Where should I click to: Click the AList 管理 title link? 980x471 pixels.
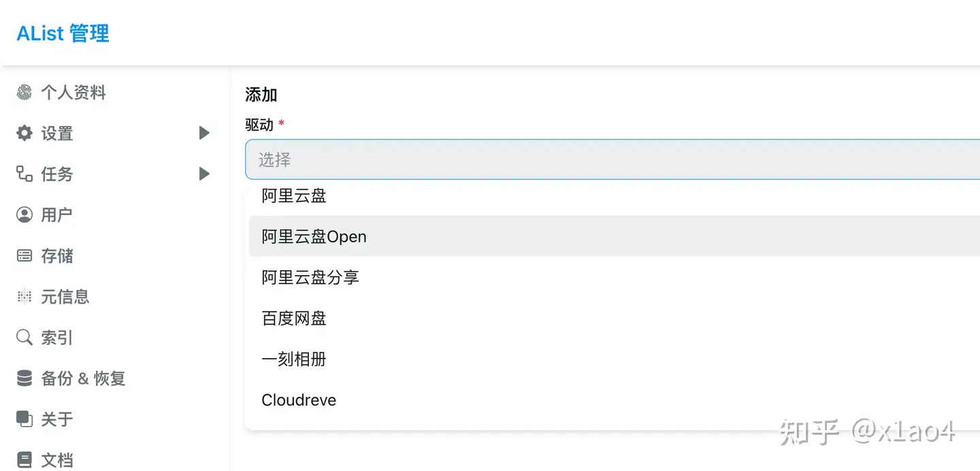point(63,33)
